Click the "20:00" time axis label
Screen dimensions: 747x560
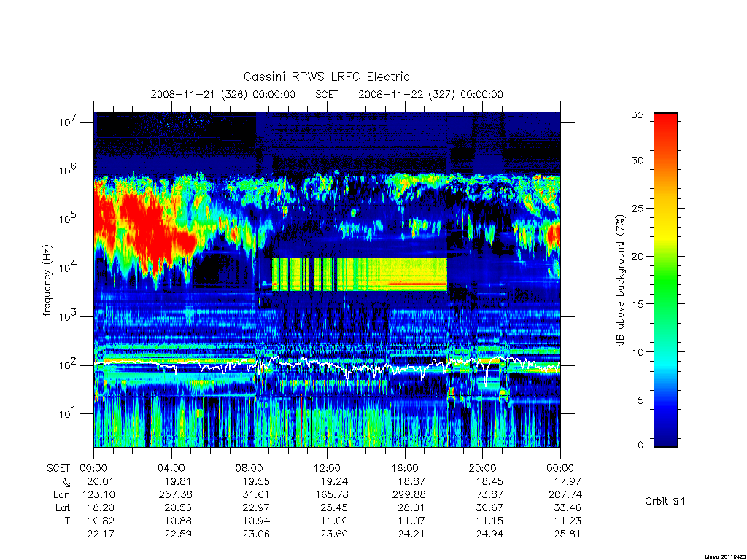pos(482,468)
